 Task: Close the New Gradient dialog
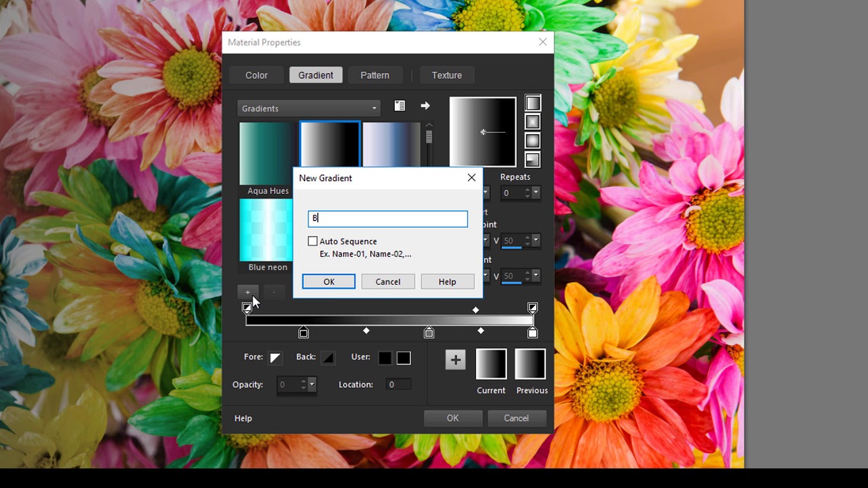click(471, 178)
